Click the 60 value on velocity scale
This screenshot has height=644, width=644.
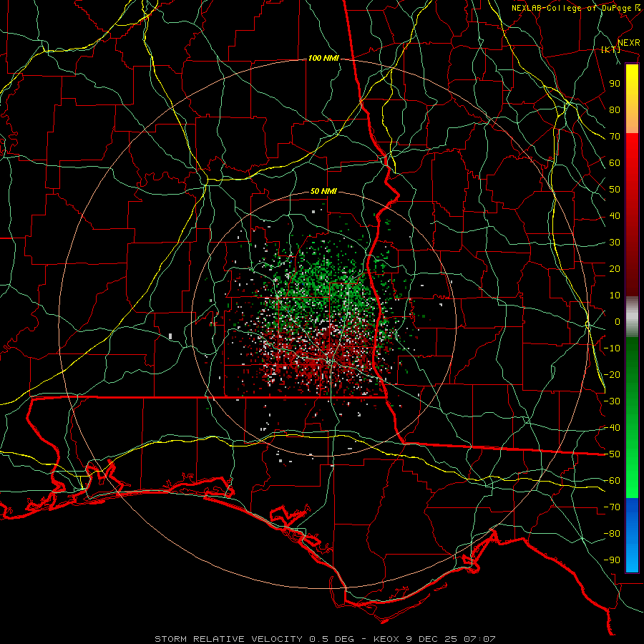coord(615,163)
